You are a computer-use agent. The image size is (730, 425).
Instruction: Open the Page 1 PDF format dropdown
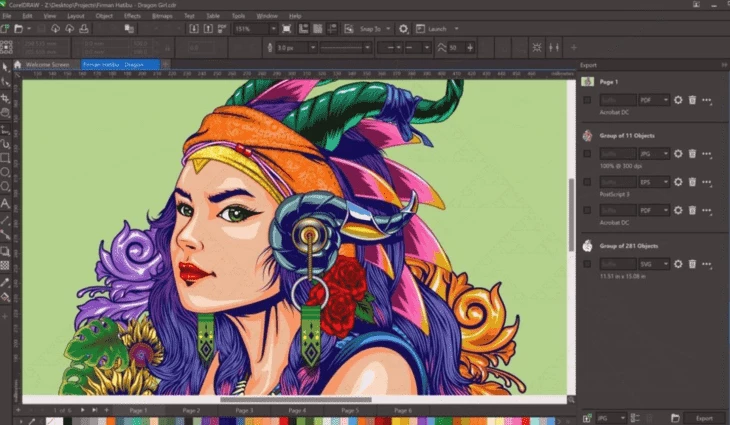coord(654,100)
